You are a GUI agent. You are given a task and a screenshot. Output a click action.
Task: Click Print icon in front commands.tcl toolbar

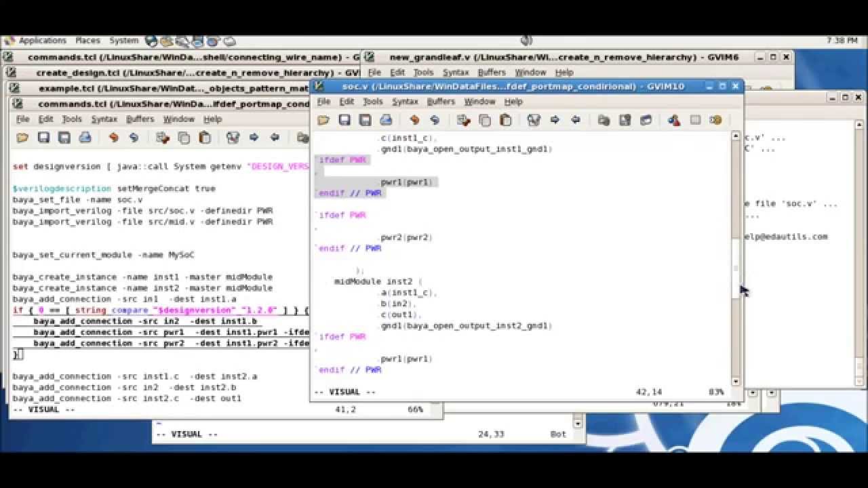pos(85,138)
